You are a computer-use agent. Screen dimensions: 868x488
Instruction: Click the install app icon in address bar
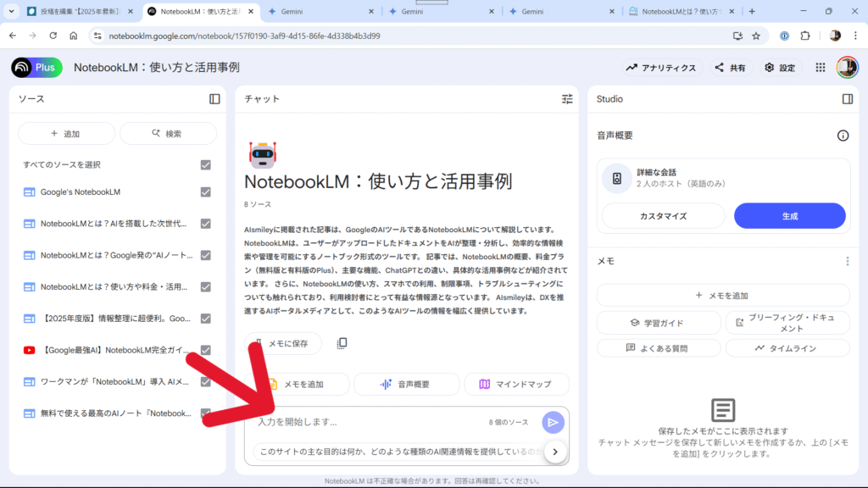pyautogui.click(x=737, y=36)
